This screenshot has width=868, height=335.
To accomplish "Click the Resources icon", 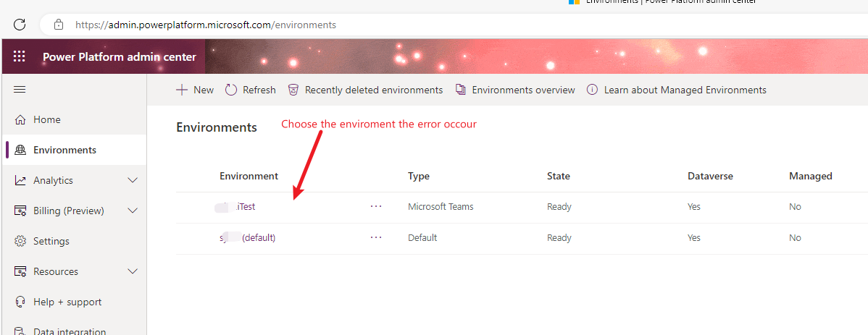I will pyautogui.click(x=20, y=271).
